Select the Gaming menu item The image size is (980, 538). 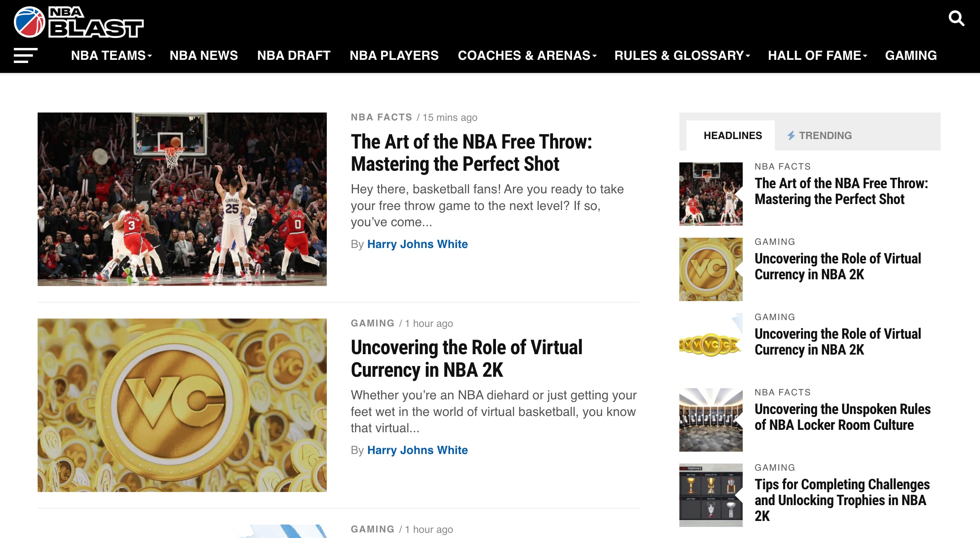(911, 55)
